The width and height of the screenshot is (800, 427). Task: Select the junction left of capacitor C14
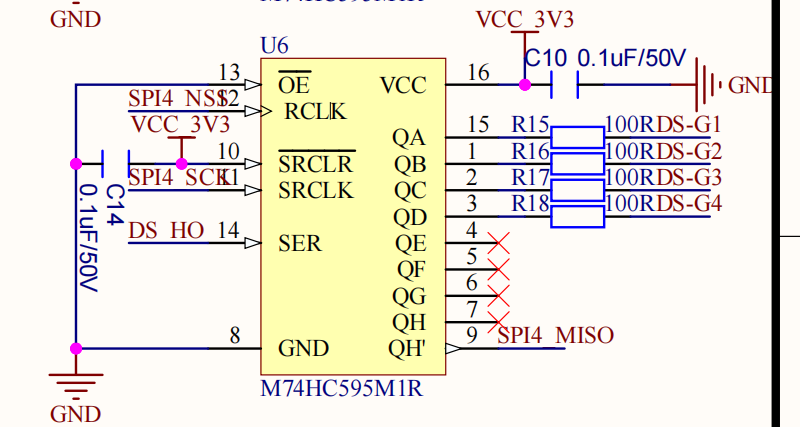(76, 164)
